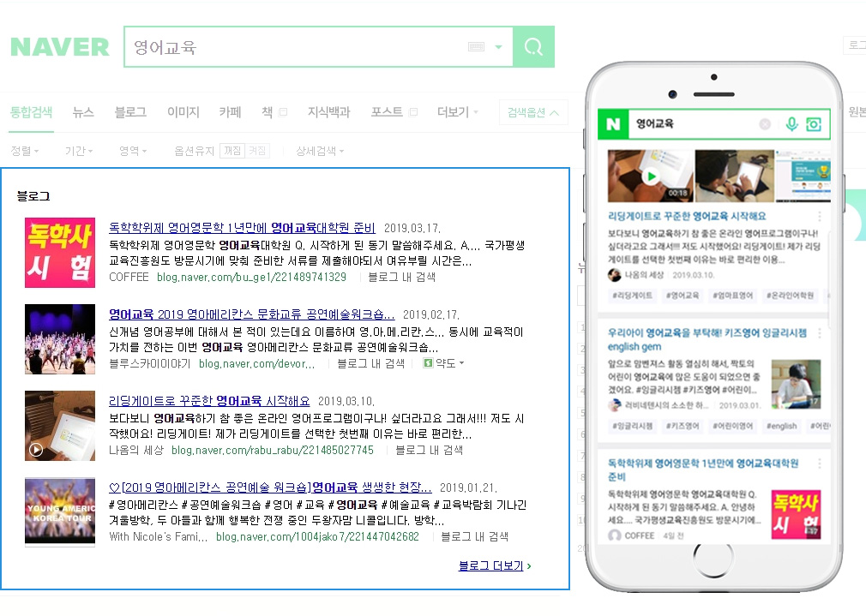Tap phone title 우리아이 영어교육을 부탁해! 키즈영어 잉글리시젬
Viewport: 866px width, 616px height.
point(707,339)
